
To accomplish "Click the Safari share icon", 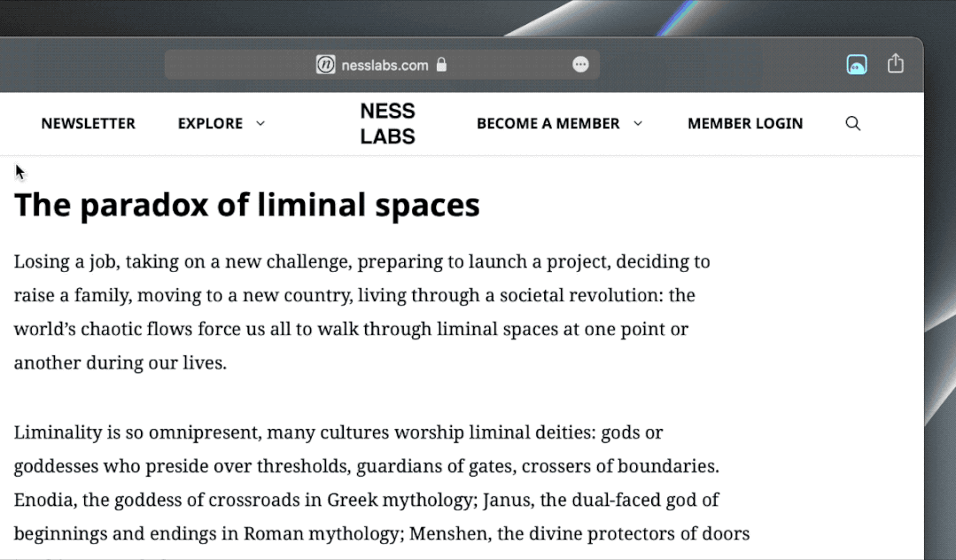I will [x=895, y=64].
